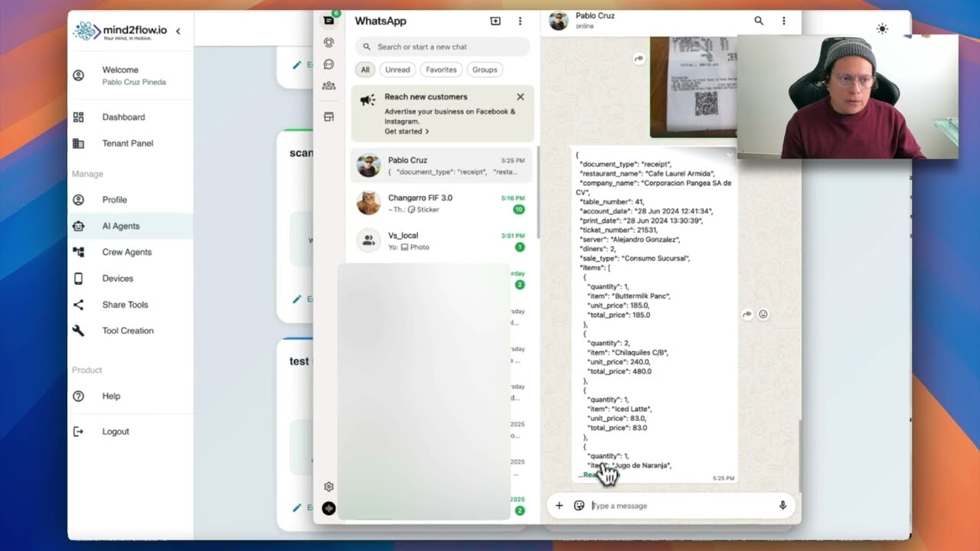Open the emoji and sticker picker
This screenshot has height=551, width=980.
tap(579, 506)
